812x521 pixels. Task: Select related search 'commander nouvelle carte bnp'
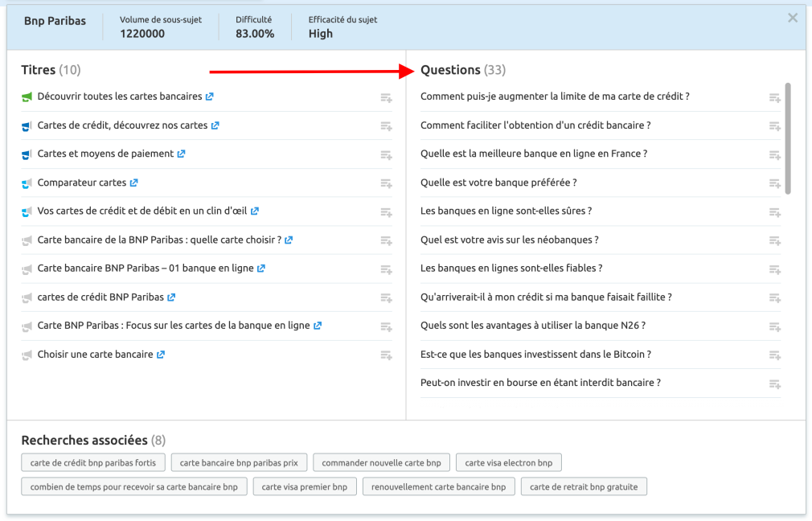tap(382, 463)
